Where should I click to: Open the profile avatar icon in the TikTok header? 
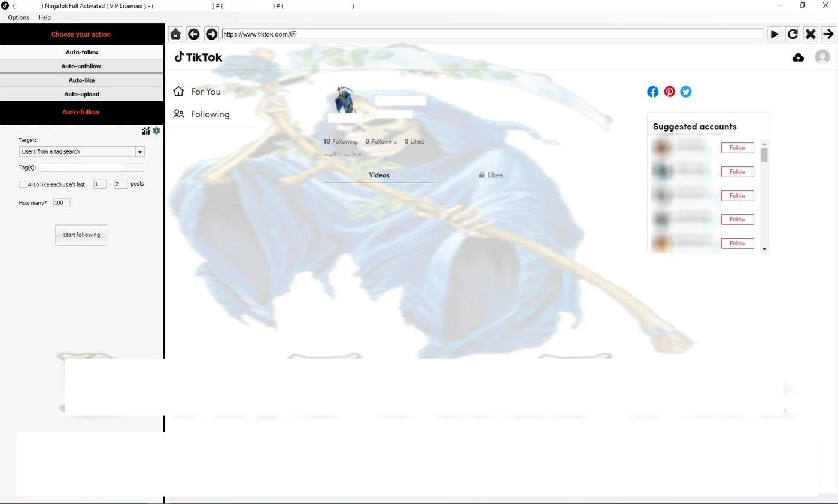click(x=822, y=57)
